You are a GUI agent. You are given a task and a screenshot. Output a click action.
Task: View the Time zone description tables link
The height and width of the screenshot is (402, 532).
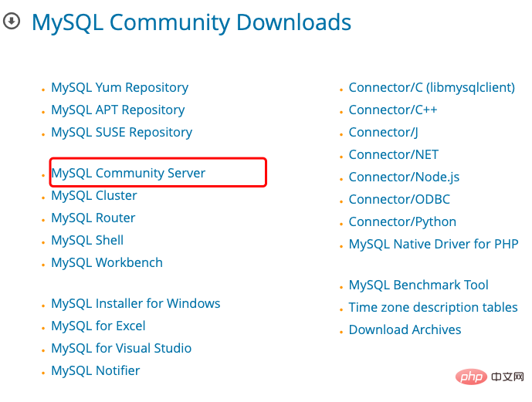(x=433, y=307)
